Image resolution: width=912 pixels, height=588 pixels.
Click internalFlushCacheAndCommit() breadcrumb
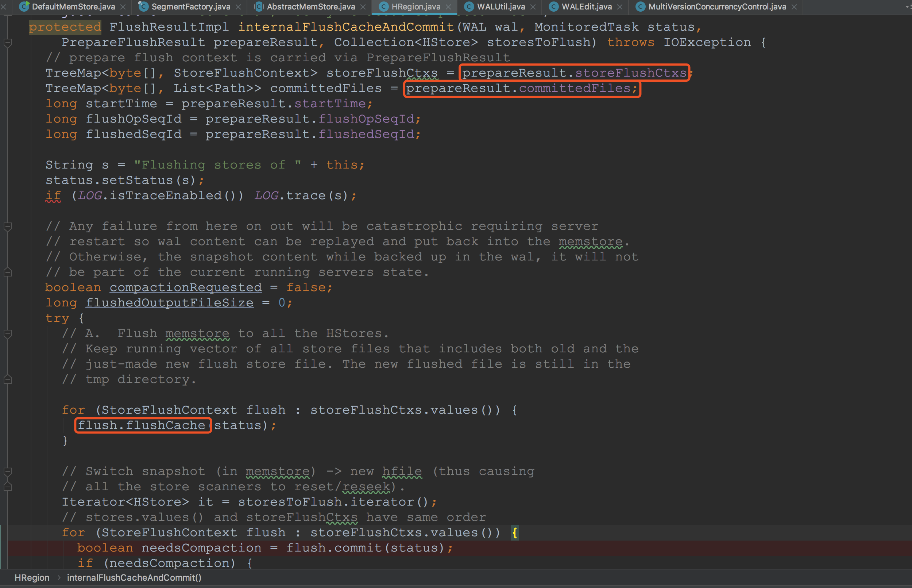tap(134, 577)
